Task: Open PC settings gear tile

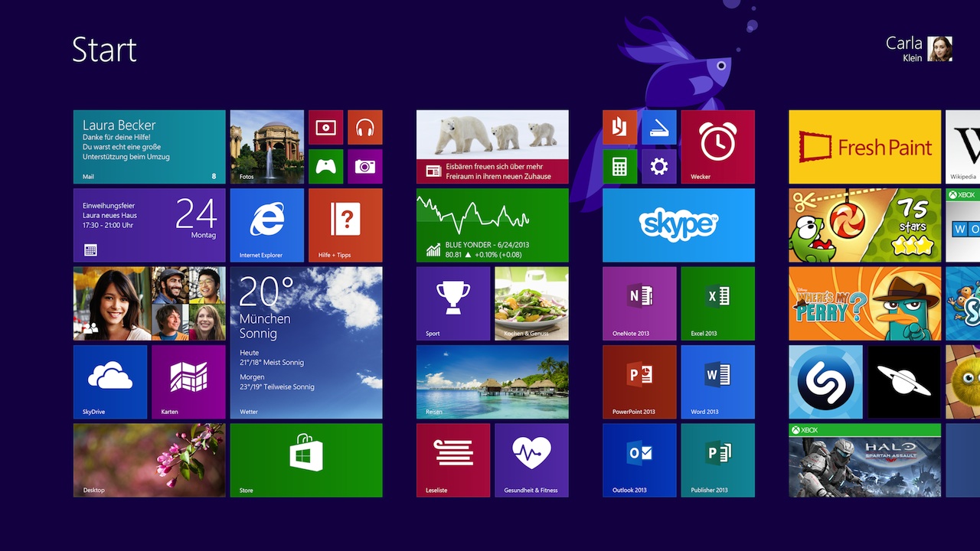Action: 659,166
